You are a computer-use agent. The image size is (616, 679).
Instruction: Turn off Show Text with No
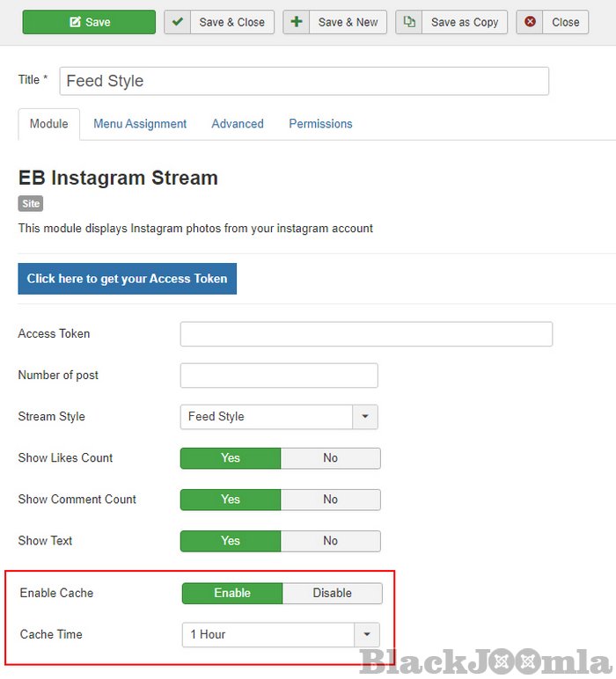coord(330,541)
